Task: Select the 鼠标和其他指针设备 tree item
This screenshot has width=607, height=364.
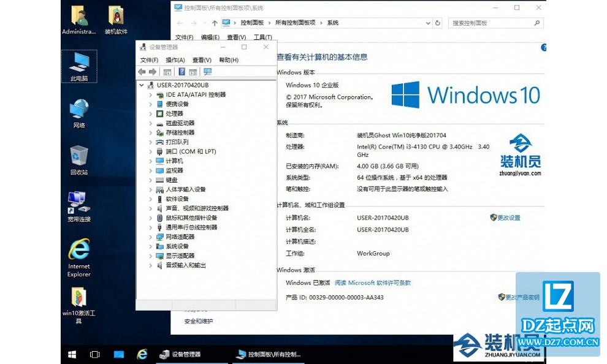Action: (x=191, y=218)
